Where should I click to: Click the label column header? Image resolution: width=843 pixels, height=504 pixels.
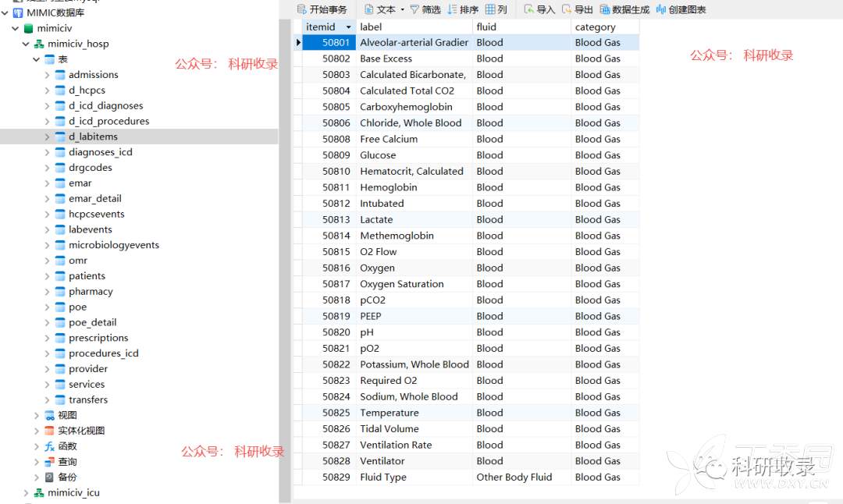[414, 27]
